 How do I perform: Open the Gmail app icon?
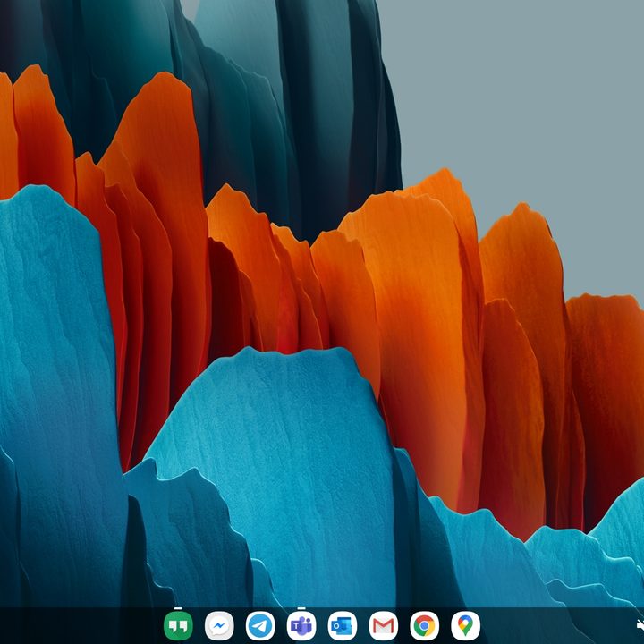pos(384,626)
